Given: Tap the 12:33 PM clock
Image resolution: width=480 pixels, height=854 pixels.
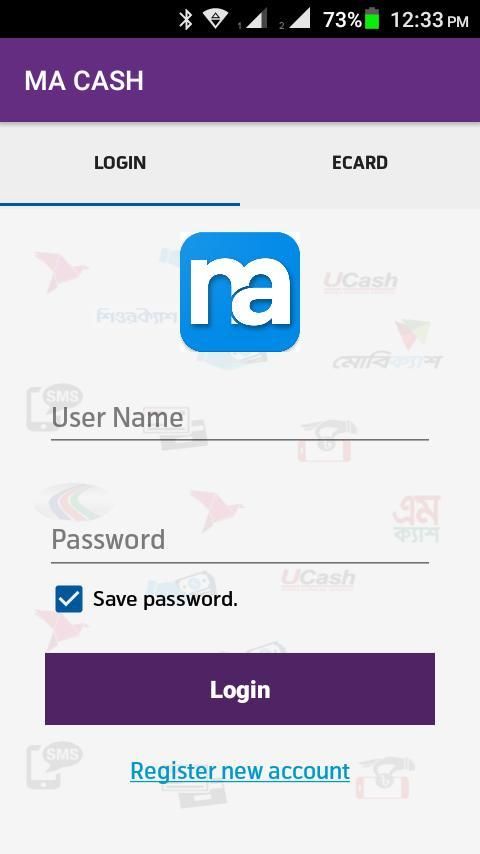Looking at the screenshot, I should point(429,20).
